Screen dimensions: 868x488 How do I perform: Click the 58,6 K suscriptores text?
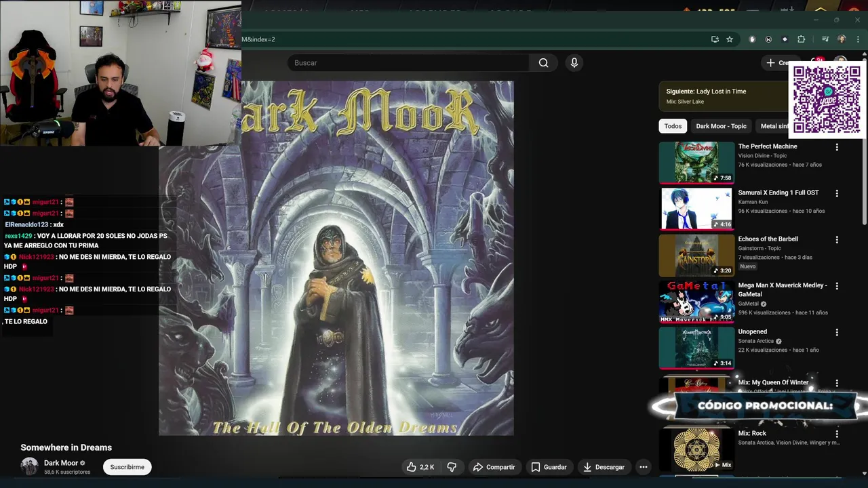pos(67,472)
